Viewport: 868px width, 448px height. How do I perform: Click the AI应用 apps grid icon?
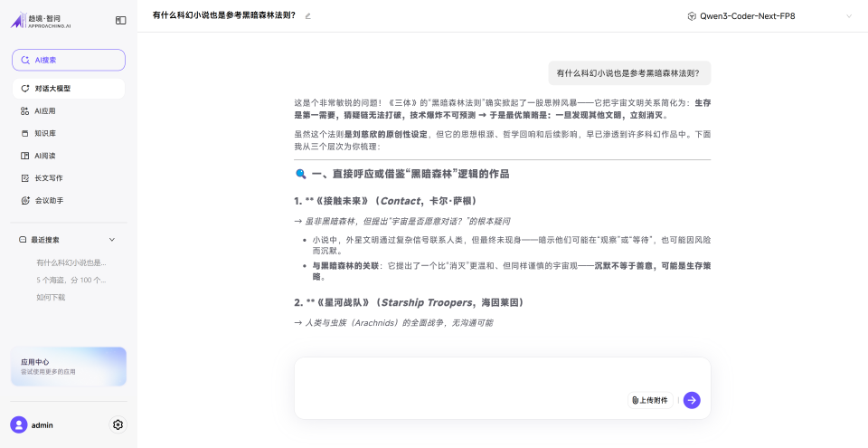[25, 111]
